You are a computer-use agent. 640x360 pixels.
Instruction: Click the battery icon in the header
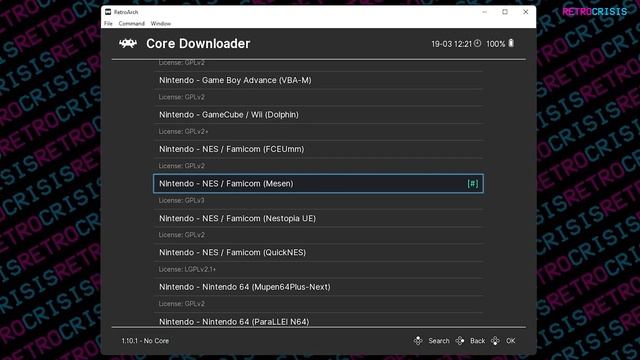pos(511,43)
